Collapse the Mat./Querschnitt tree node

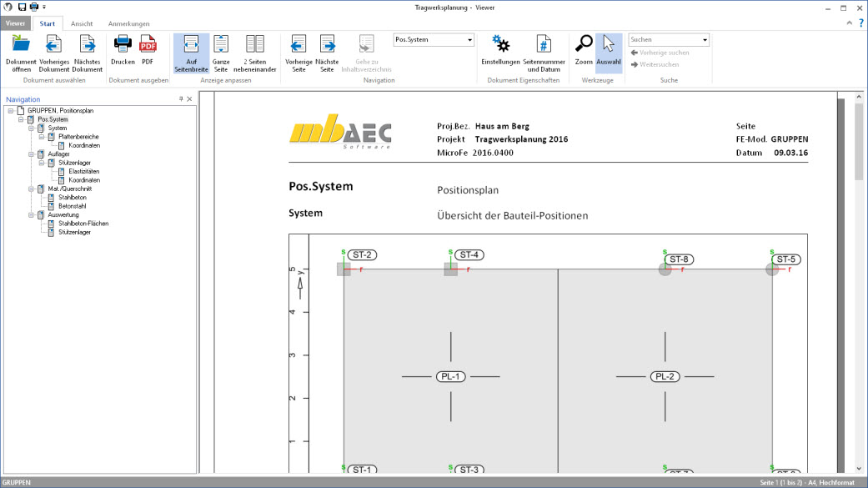point(31,189)
